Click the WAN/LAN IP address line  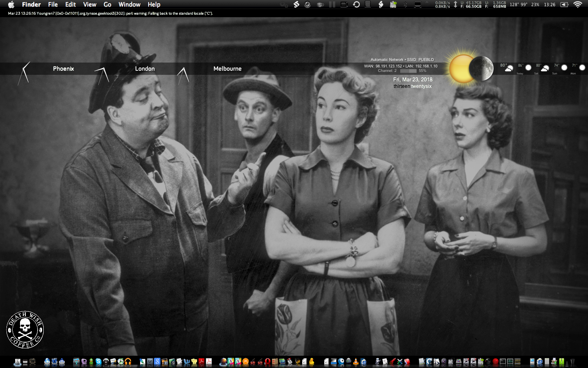[401, 66]
